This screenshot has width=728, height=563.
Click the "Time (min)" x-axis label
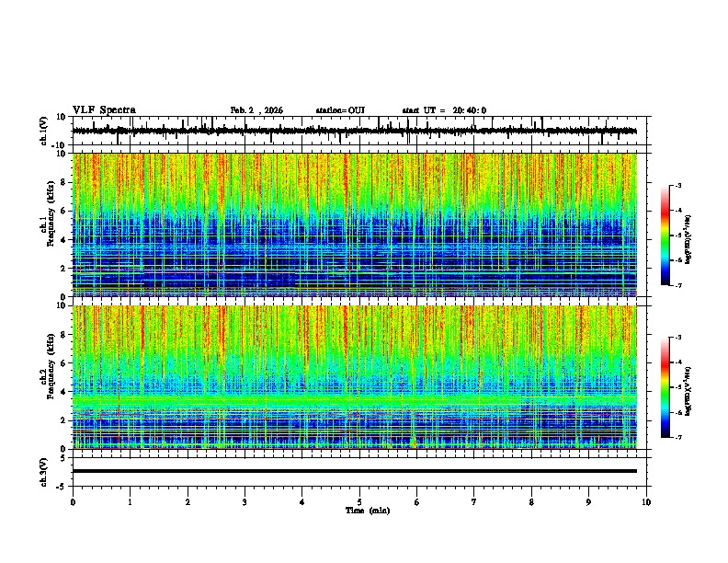pyautogui.click(x=368, y=511)
